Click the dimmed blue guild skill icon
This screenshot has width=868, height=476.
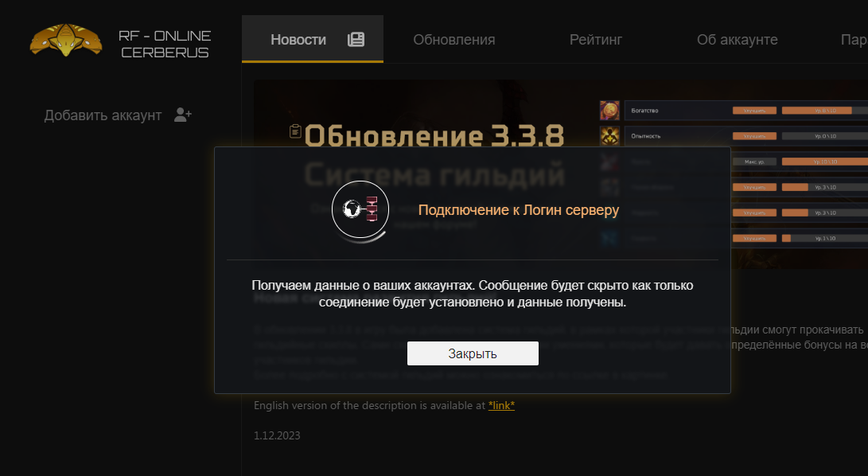(609, 238)
